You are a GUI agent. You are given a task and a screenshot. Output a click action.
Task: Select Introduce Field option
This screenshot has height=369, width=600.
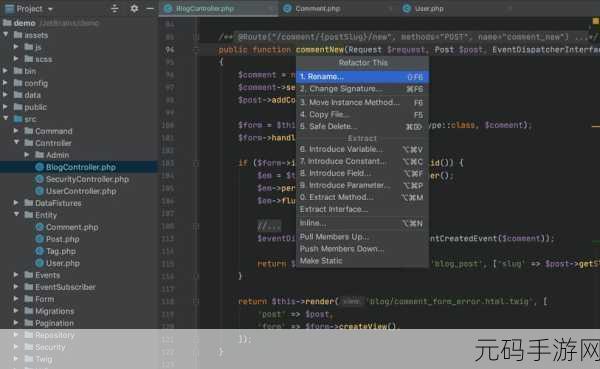(x=362, y=173)
